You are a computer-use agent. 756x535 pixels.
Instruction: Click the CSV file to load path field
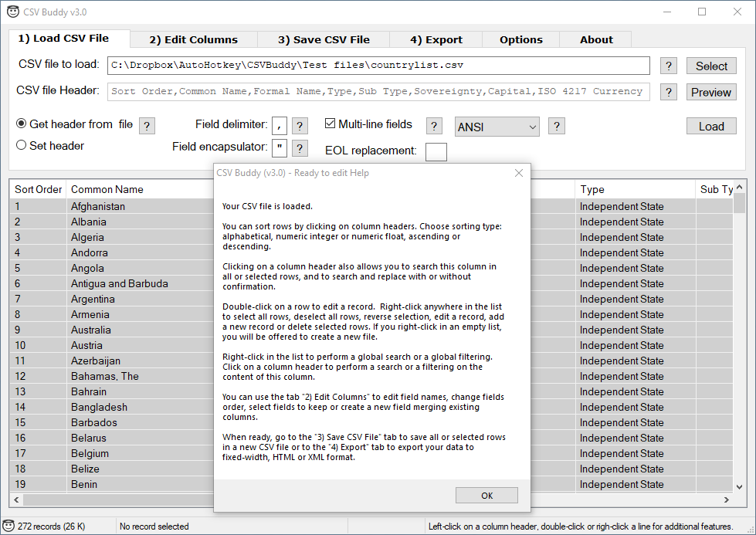378,66
